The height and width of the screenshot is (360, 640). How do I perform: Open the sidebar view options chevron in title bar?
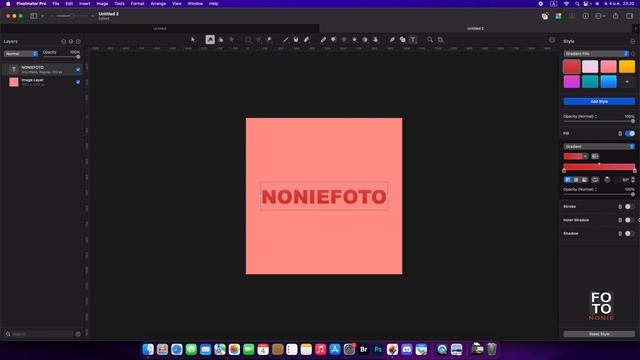click(42, 16)
